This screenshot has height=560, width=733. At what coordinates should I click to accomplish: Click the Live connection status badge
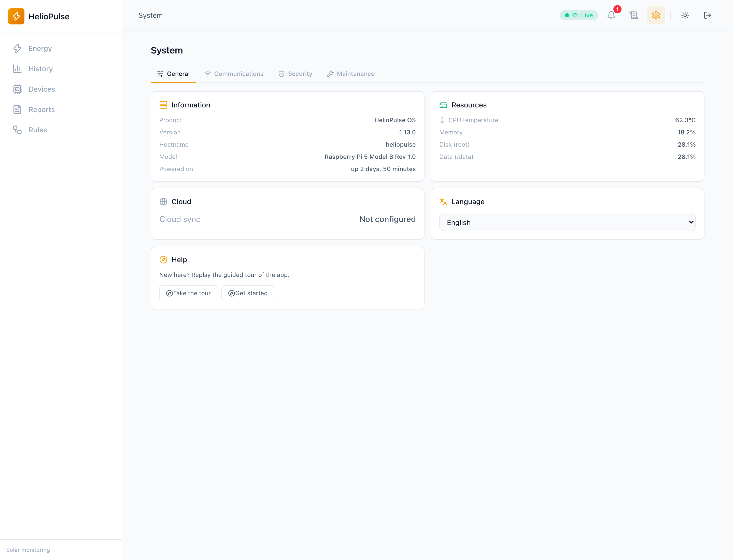(x=579, y=15)
